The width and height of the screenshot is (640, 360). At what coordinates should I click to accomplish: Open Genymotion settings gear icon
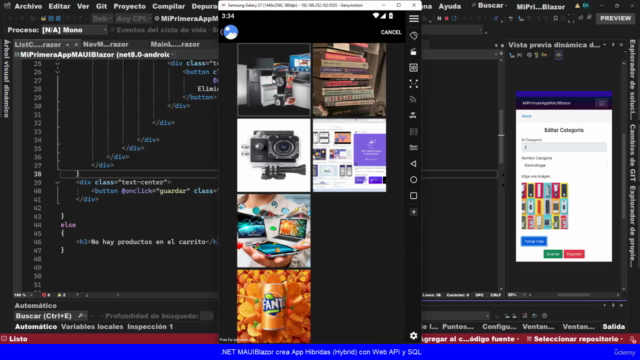[413, 336]
